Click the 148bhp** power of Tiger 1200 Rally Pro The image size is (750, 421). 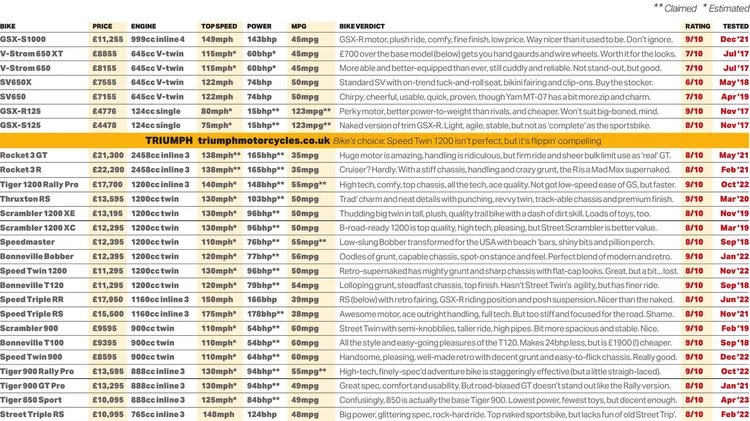pos(265,184)
